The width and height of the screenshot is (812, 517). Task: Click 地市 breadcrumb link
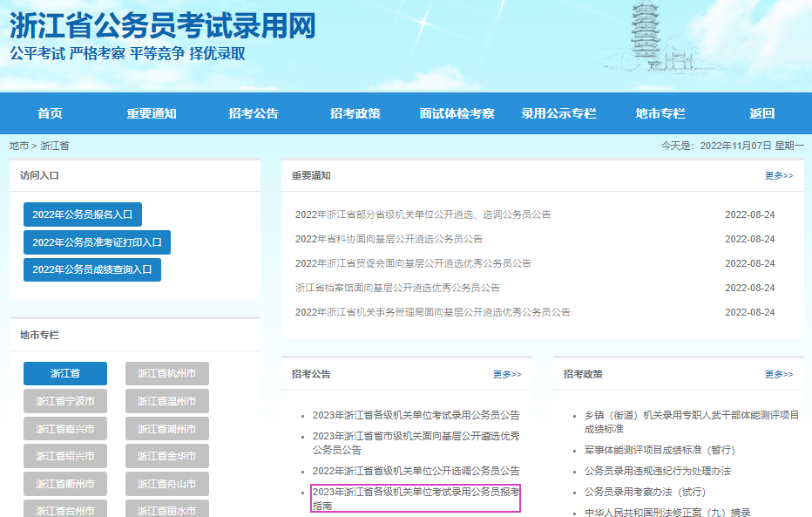coord(18,146)
